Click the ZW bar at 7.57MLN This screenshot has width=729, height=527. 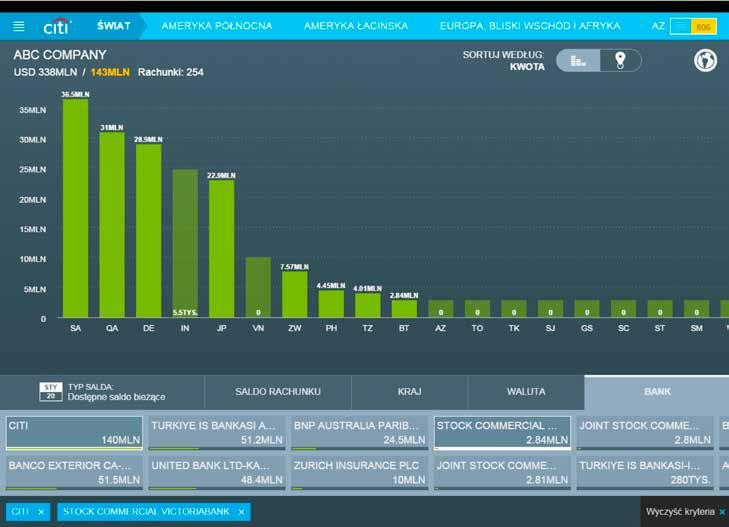(x=295, y=295)
